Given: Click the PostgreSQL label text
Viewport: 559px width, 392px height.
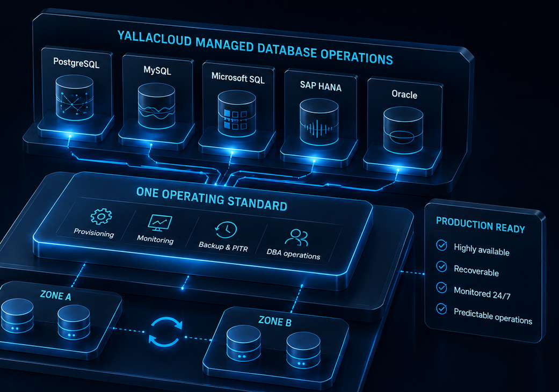Looking at the screenshot, I should point(76,63).
